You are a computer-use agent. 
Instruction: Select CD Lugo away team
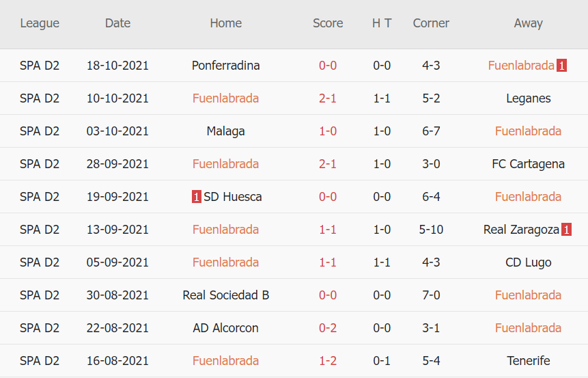tap(528, 262)
